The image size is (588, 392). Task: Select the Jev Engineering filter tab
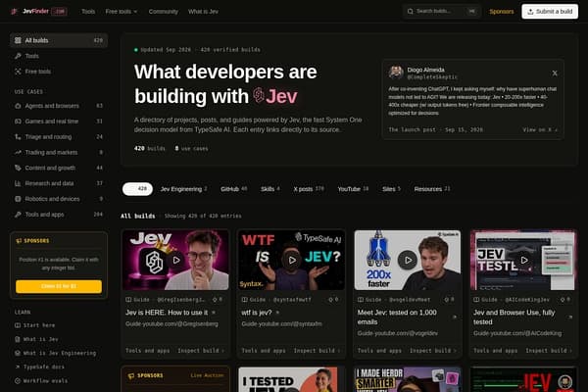(x=184, y=189)
